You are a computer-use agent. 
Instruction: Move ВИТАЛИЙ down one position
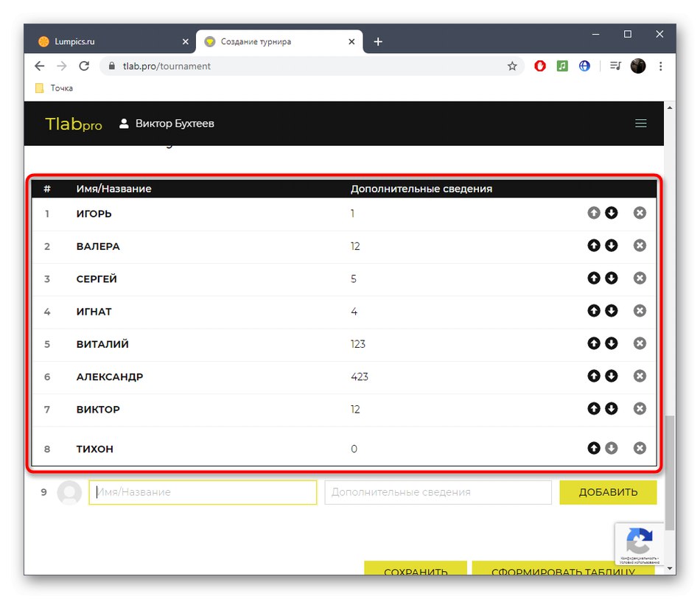[x=611, y=343]
